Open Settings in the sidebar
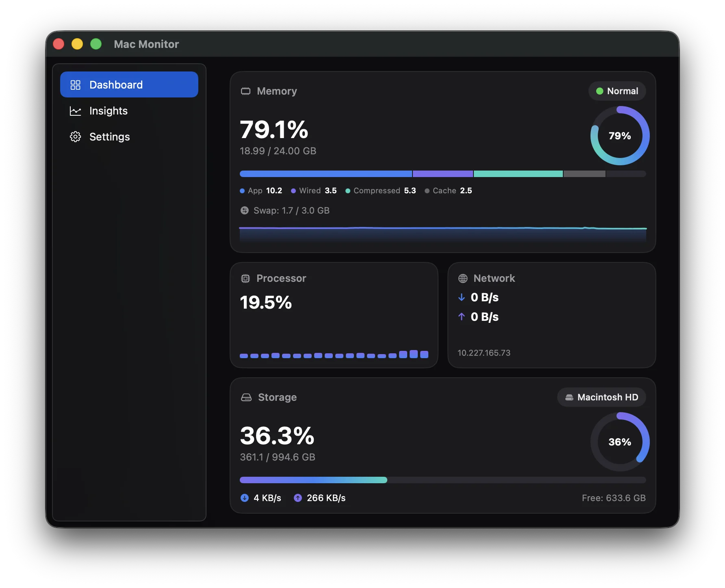The image size is (725, 588). click(x=129, y=137)
